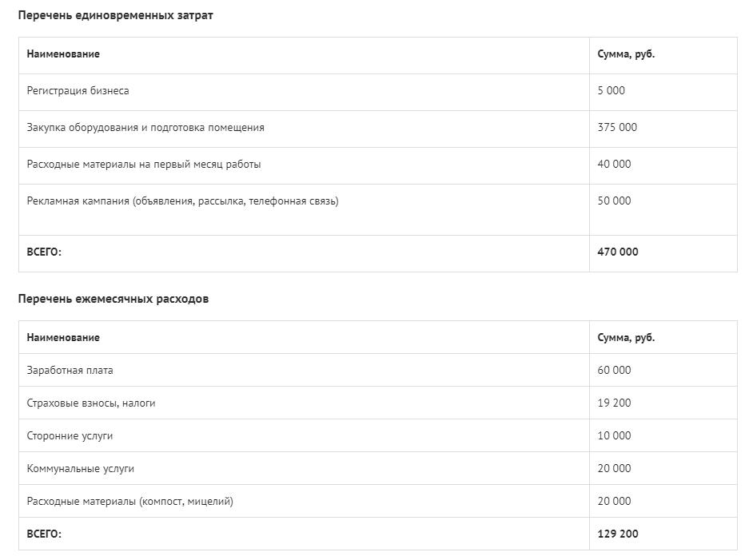
Task: Select Расходные материалы (компост, мицелий) text
Action: tap(130, 502)
